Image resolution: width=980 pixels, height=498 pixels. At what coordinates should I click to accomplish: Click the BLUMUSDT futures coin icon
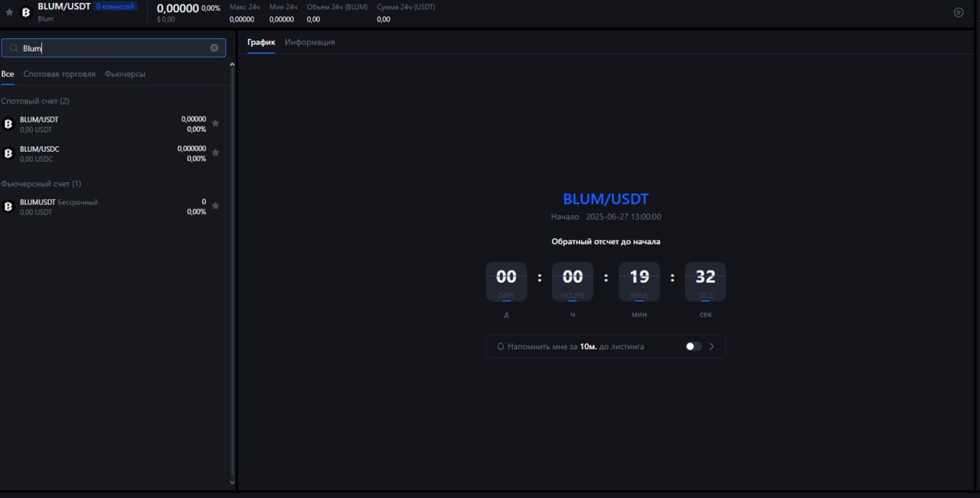[x=8, y=207]
